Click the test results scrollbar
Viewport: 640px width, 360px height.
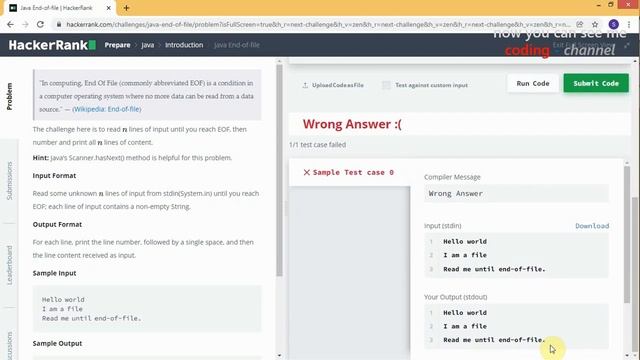click(x=627, y=234)
